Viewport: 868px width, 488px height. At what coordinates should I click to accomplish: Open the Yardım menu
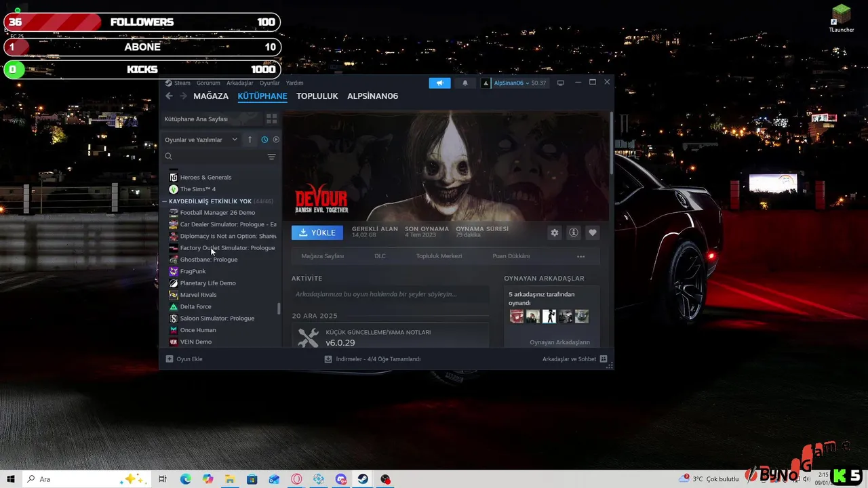point(294,83)
